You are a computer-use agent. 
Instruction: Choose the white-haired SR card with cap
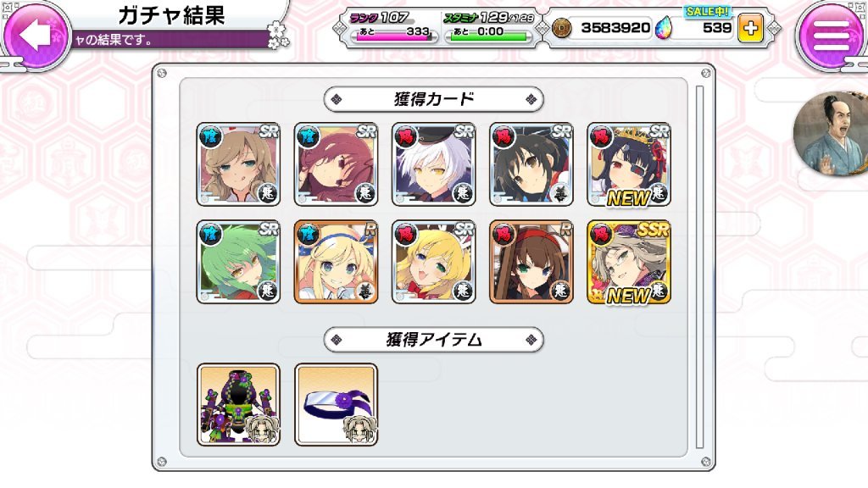coord(433,165)
